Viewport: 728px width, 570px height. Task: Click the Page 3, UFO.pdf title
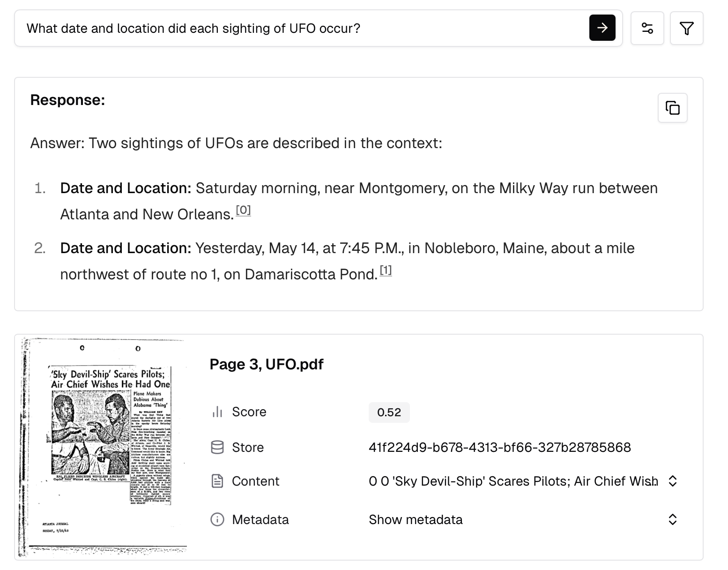pyautogui.click(x=266, y=364)
